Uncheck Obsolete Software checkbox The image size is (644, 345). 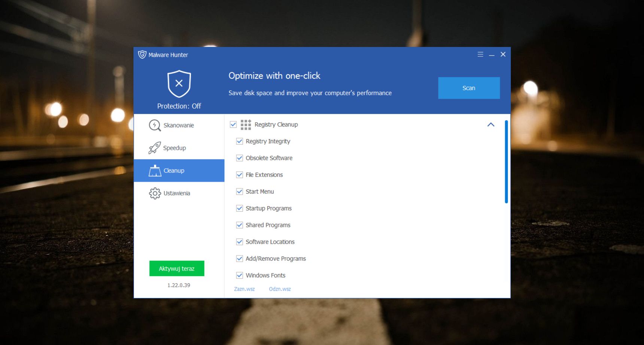(x=240, y=158)
